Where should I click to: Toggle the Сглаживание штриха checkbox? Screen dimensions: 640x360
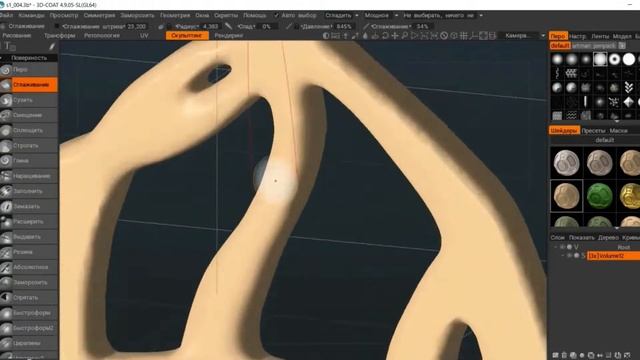(57, 26)
